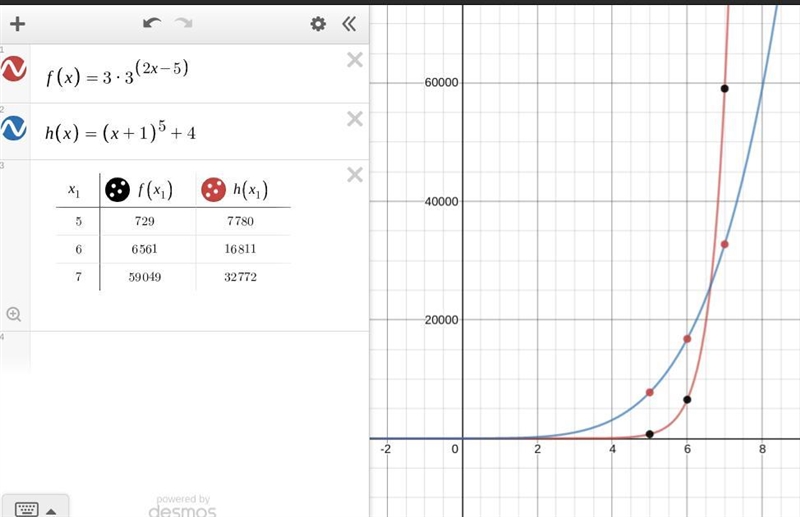Click the empty expression row 4
Image resolution: width=800 pixels, height=517 pixels.
[x=199, y=352]
